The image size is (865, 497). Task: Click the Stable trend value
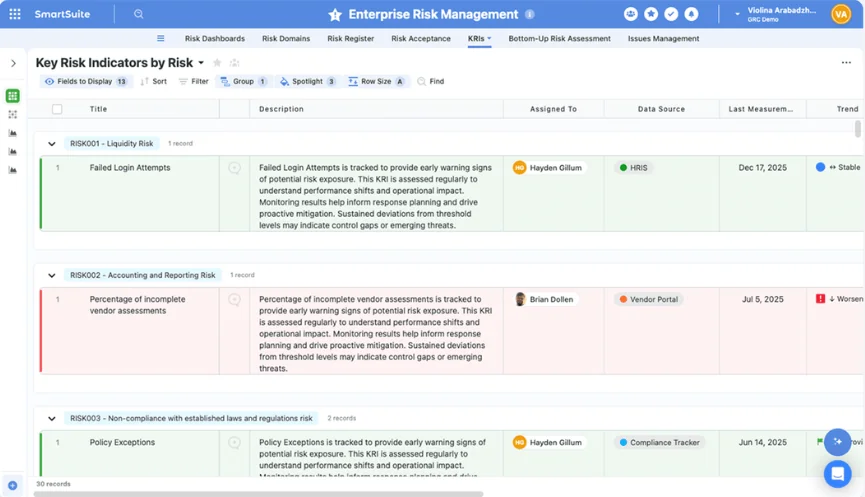(x=837, y=167)
